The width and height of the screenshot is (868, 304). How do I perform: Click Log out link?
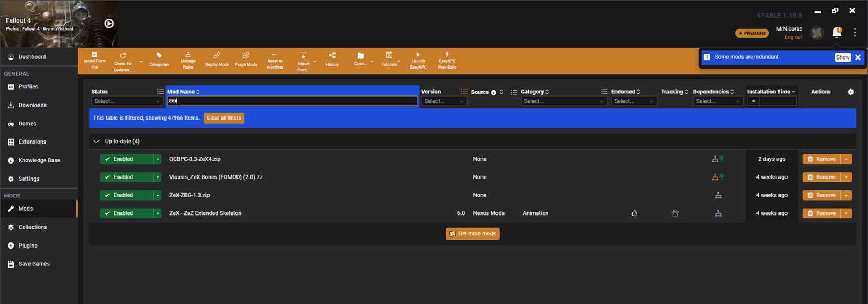793,38
